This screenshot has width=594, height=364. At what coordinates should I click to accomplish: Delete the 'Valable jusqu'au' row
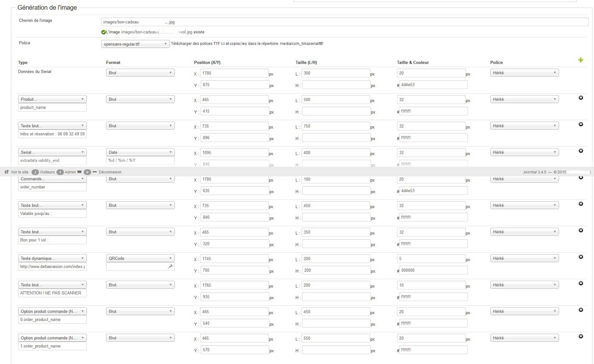click(x=581, y=204)
